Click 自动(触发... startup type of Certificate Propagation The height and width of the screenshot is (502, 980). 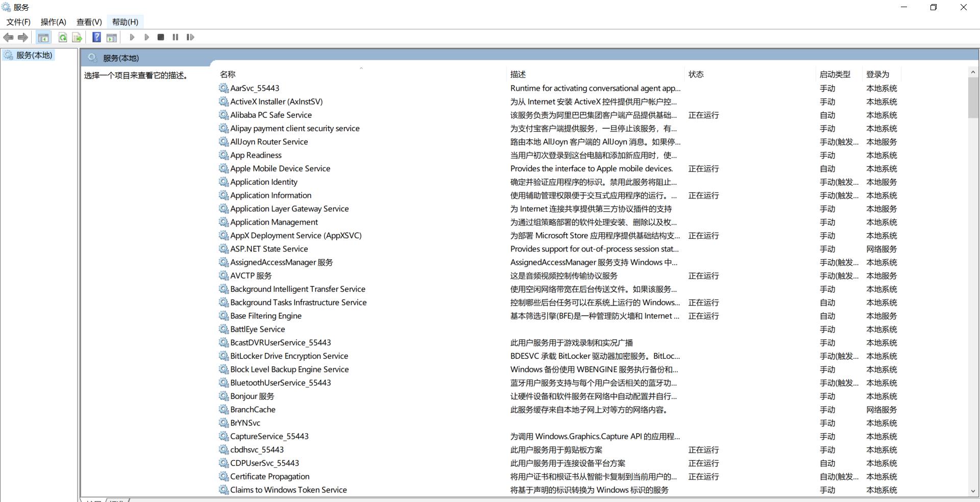pyautogui.click(x=839, y=476)
